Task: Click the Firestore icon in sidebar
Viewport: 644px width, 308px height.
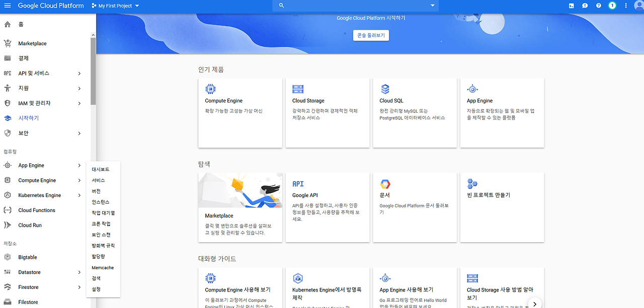Action: [8, 287]
